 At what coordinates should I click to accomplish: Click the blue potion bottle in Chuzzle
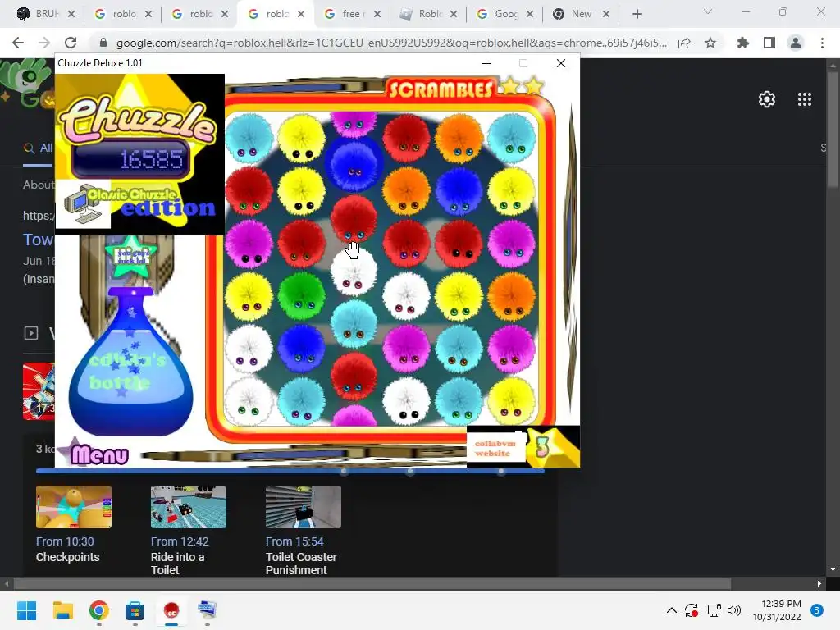click(130, 362)
